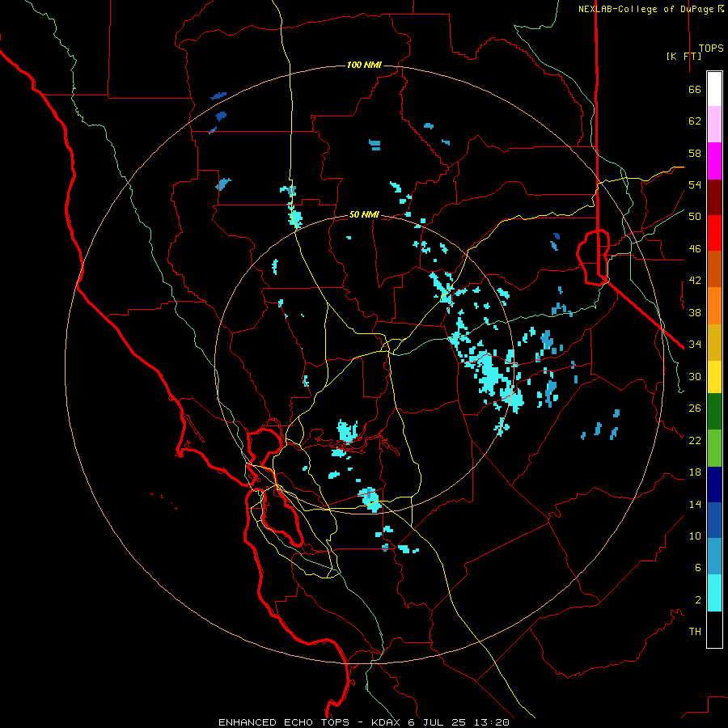The image size is (728, 728).
Task: Select the [K FT] units label
Action: [x=684, y=56]
